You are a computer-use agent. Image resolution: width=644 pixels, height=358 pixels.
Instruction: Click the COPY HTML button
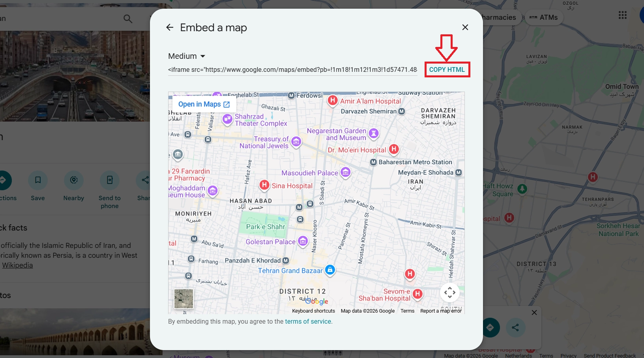[447, 69]
